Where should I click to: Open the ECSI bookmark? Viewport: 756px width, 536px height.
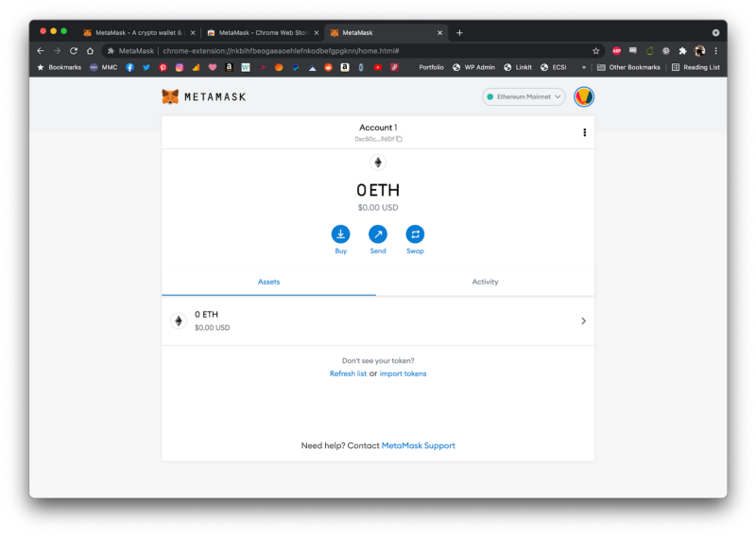click(x=553, y=67)
